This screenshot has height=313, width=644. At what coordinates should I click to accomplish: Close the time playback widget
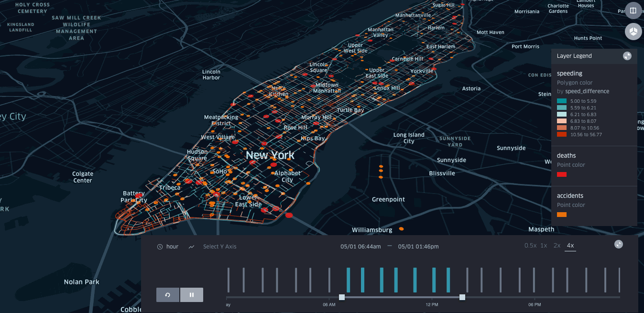pyautogui.click(x=619, y=244)
